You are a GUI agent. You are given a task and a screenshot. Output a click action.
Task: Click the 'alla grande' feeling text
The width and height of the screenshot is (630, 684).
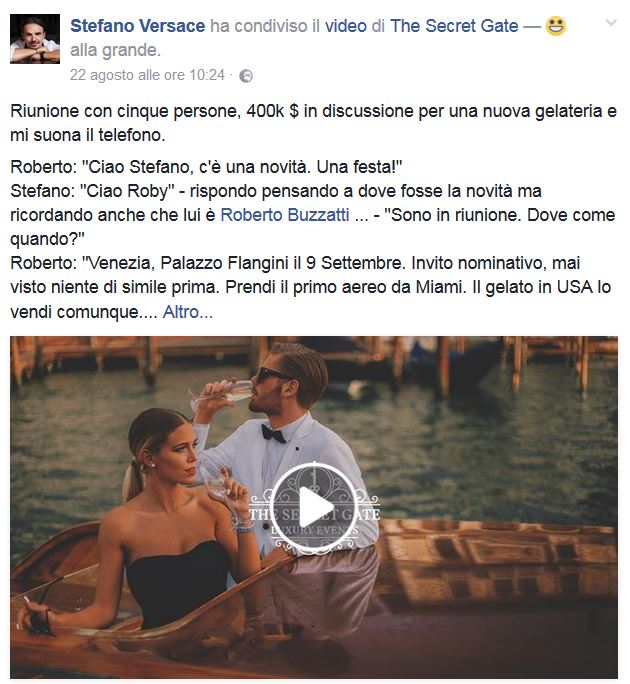tap(116, 50)
